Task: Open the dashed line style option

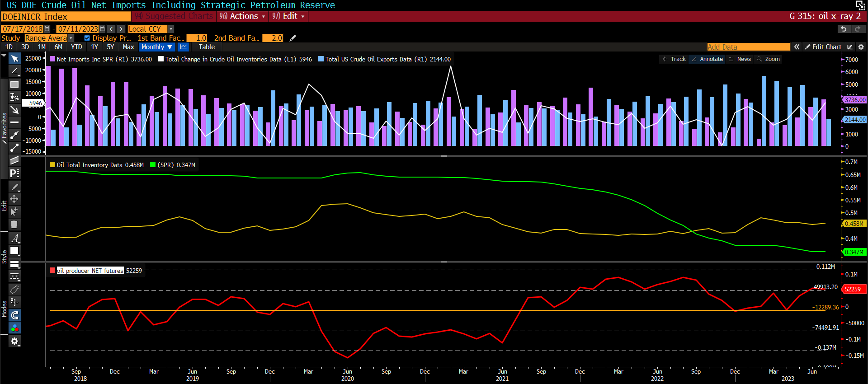Action: point(14,276)
